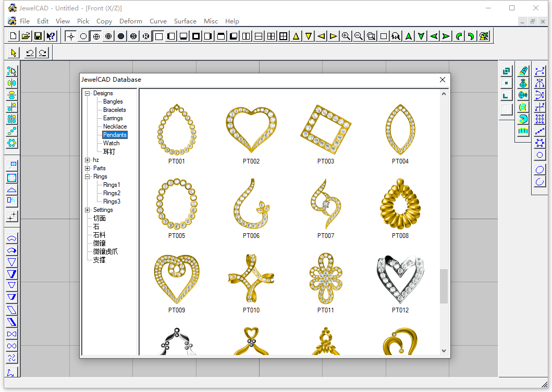Viewport: 552px width, 392px height.
Task: Open the Curve menu
Action: click(x=158, y=21)
